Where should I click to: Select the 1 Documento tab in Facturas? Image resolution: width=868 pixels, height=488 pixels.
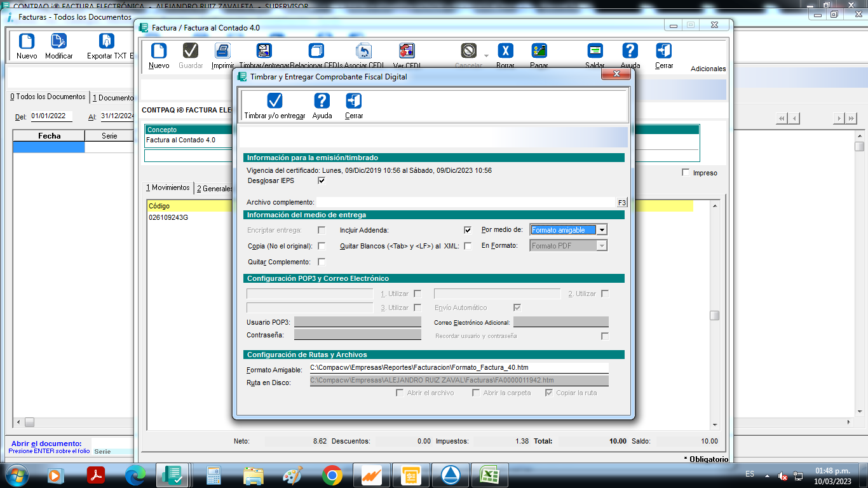112,98
